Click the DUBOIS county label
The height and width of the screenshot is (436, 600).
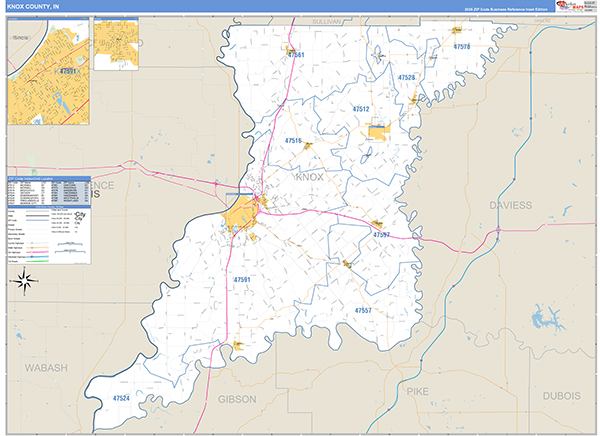click(x=562, y=396)
